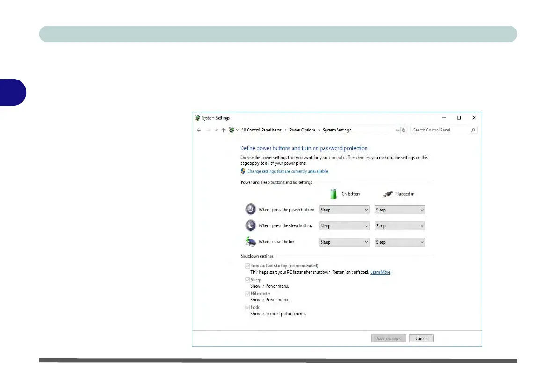The height and width of the screenshot is (392, 557).
Task: Click the Forward navigation arrow
Action: pyautogui.click(x=208, y=130)
